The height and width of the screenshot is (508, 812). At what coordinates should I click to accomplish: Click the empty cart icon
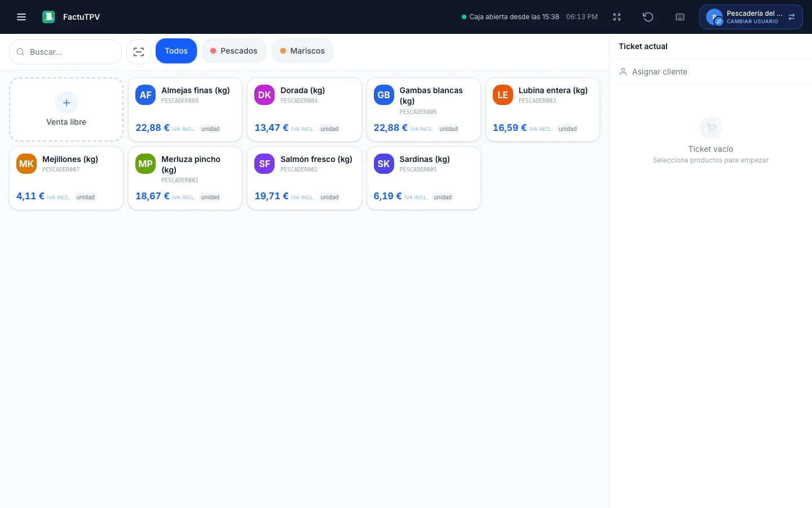pyautogui.click(x=711, y=128)
